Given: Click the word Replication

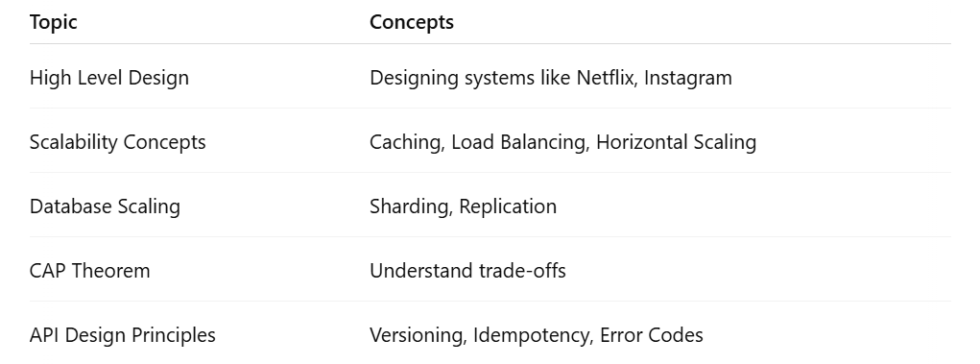Looking at the screenshot, I should (508, 206).
